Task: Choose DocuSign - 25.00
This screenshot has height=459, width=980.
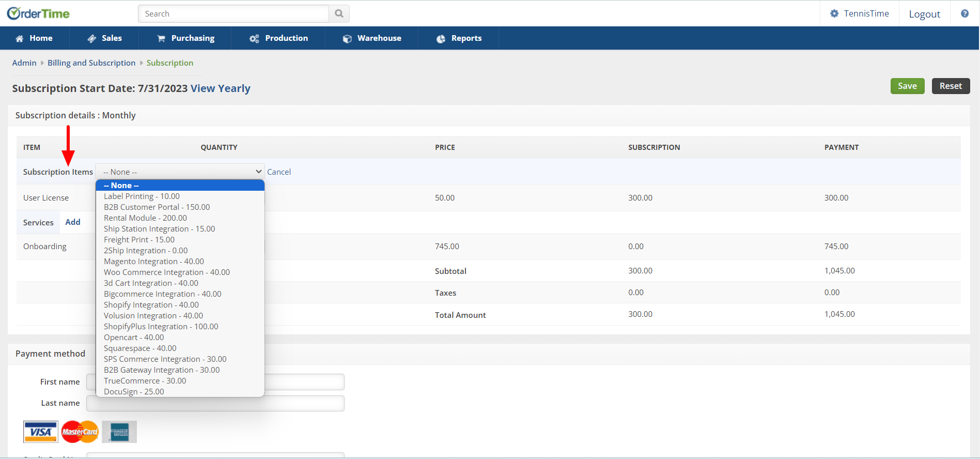Action: (x=180, y=392)
